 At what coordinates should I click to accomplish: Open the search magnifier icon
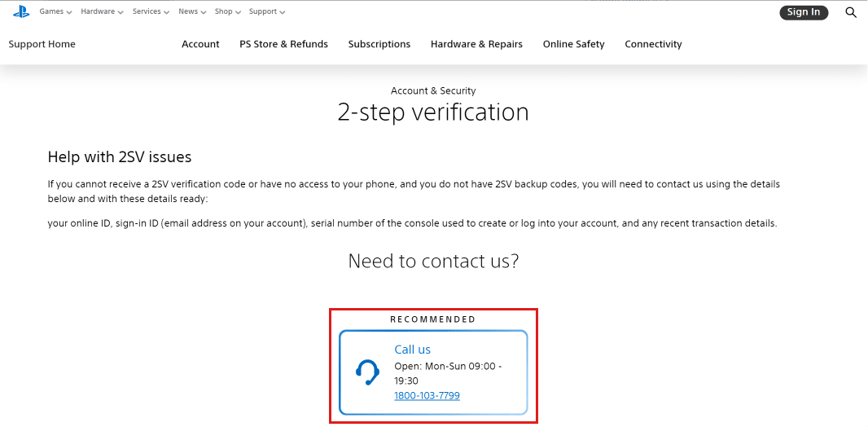pyautogui.click(x=851, y=12)
